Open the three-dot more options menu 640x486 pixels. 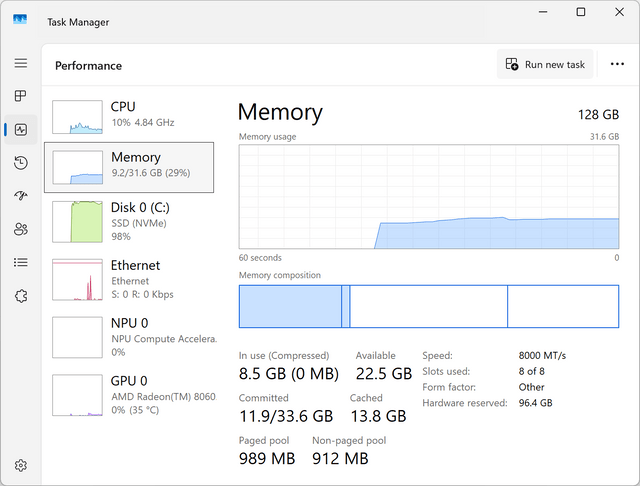[x=617, y=64]
